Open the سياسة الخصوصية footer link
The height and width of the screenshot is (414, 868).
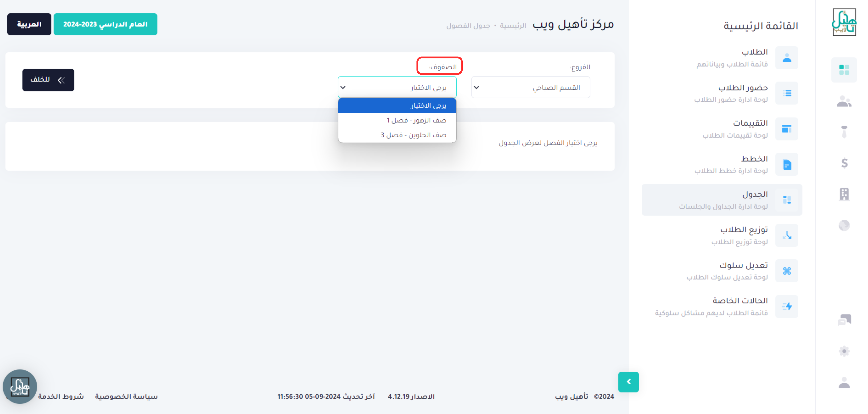click(126, 396)
